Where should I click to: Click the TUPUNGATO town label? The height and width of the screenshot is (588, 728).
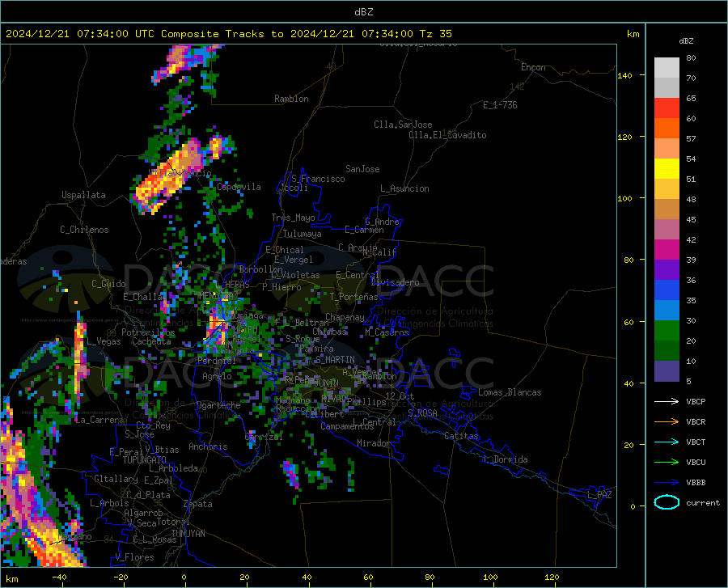(x=145, y=460)
